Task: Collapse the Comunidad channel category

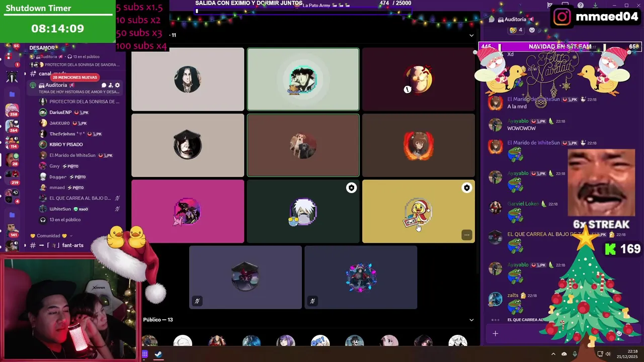Action: pyautogui.click(x=51, y=236)
